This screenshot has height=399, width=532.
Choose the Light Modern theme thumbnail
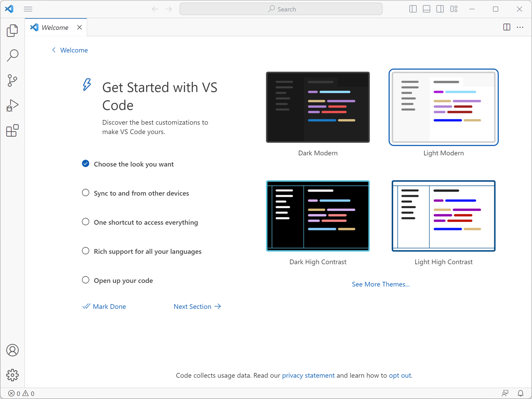[x=443, y=107]
